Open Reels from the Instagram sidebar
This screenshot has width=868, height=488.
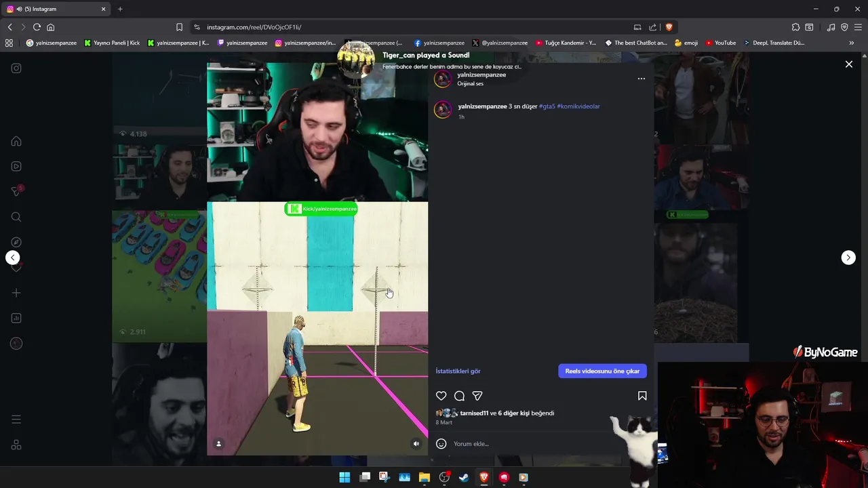click(x=16, y=166)
